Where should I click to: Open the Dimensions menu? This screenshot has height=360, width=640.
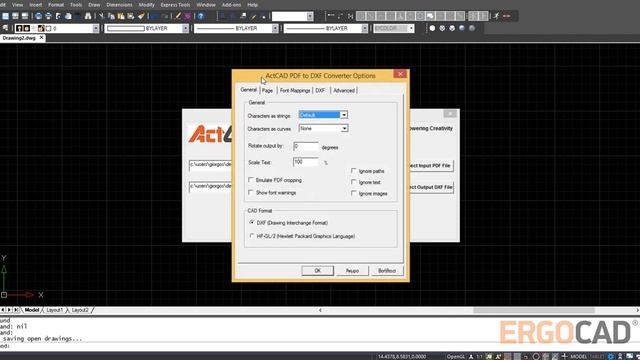[119, 5]
